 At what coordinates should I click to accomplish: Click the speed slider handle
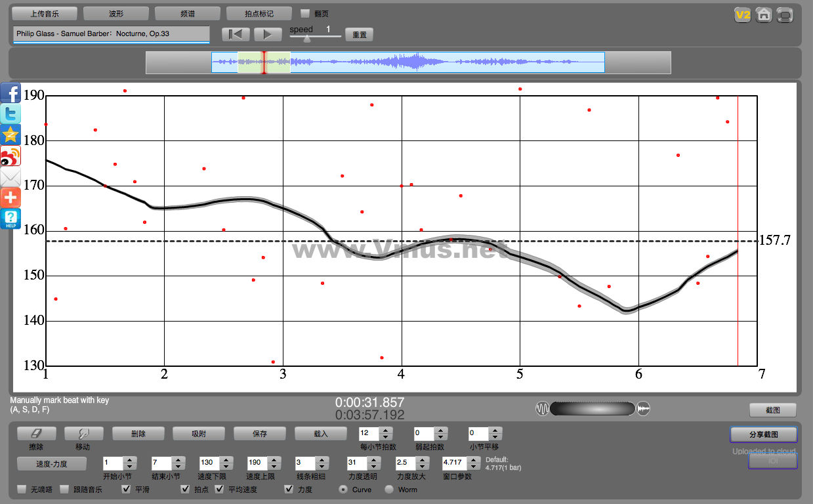click(306, 39)
